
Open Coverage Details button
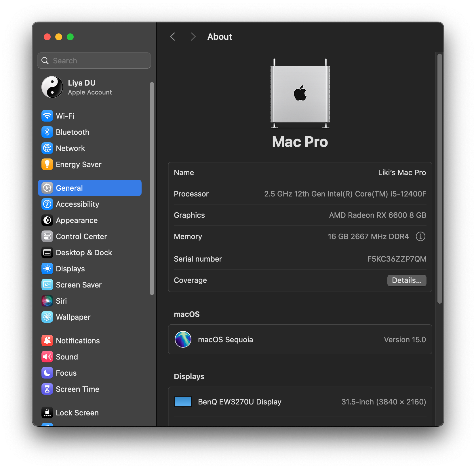coord(407,280)
